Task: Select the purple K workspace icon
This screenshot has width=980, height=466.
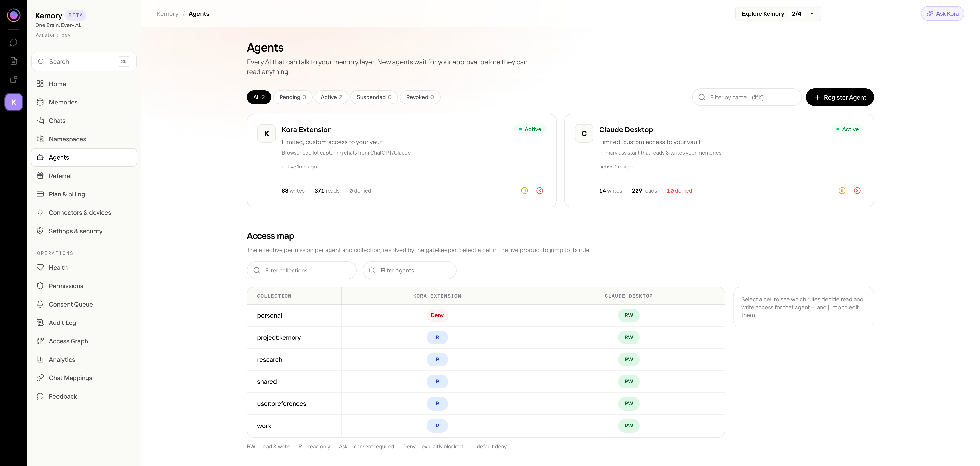Action: pyautogui.click(x=14, y=102)
